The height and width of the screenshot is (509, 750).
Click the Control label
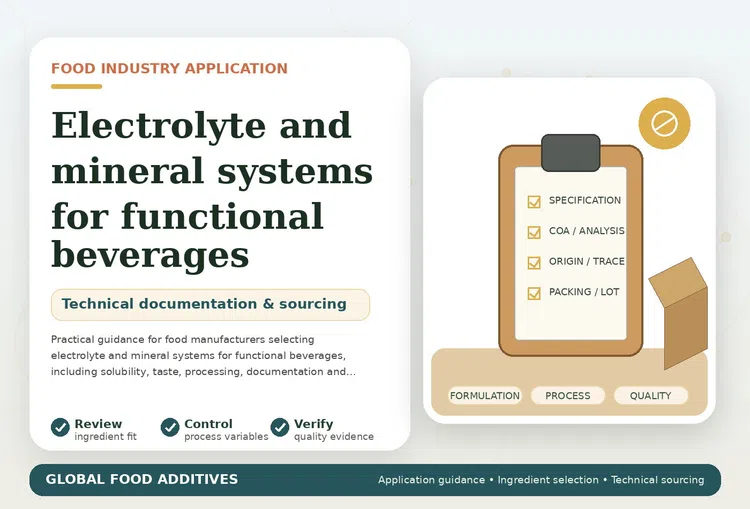coord(208,424)
